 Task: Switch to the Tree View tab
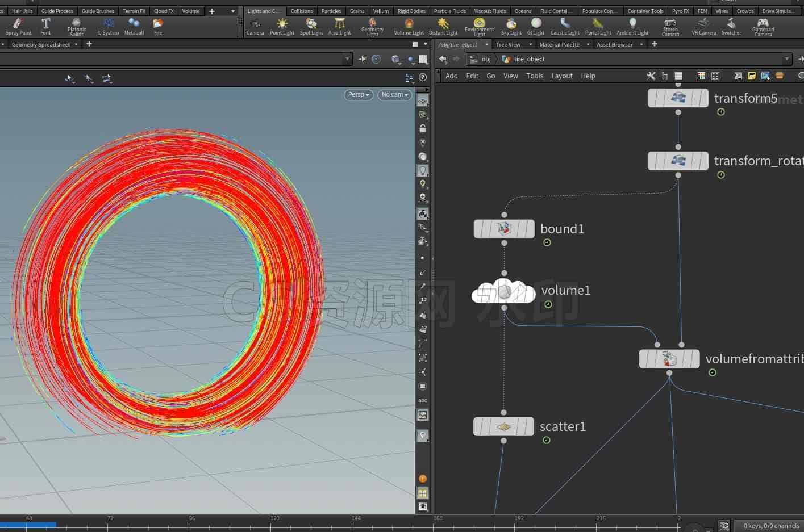pos(508,44)
